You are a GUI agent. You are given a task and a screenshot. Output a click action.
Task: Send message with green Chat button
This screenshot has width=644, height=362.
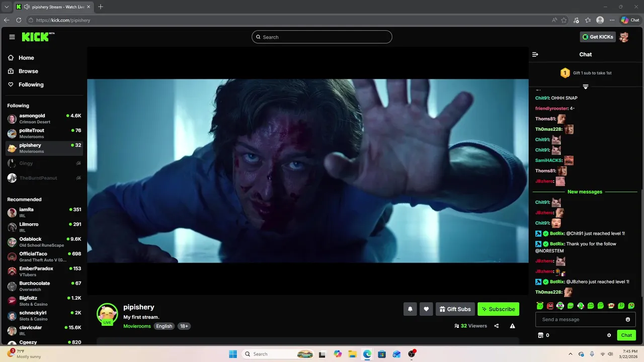(626, 335)
